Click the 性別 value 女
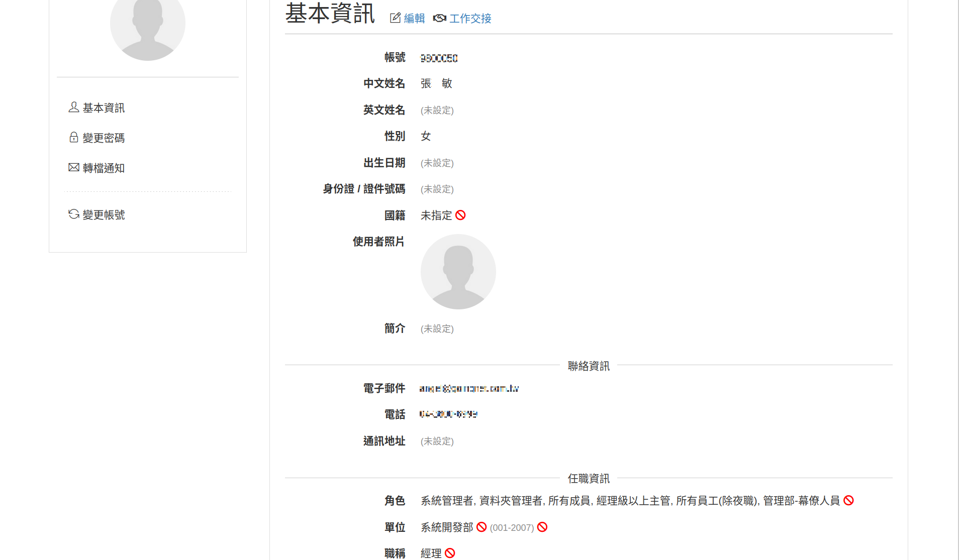Screen dimensions: 959x560 coord(426,136)
